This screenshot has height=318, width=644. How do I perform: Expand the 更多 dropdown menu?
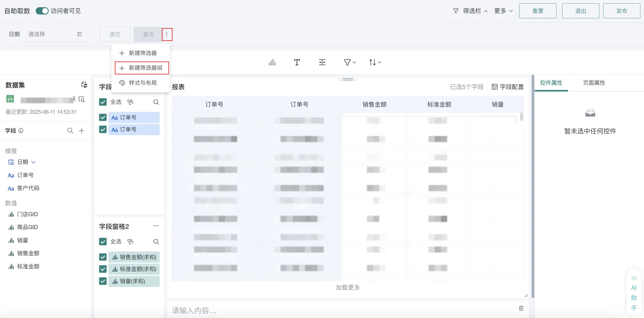[x=503, y=11]
